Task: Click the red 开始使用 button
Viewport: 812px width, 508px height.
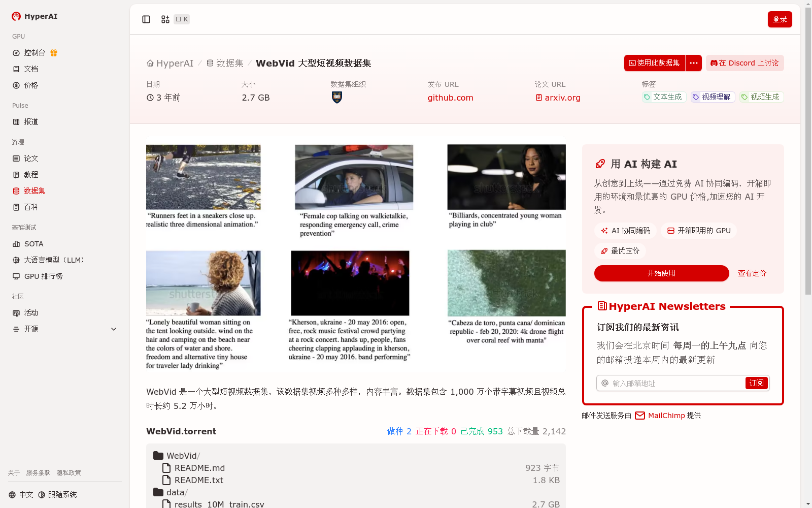Action: tap(661, 273)
